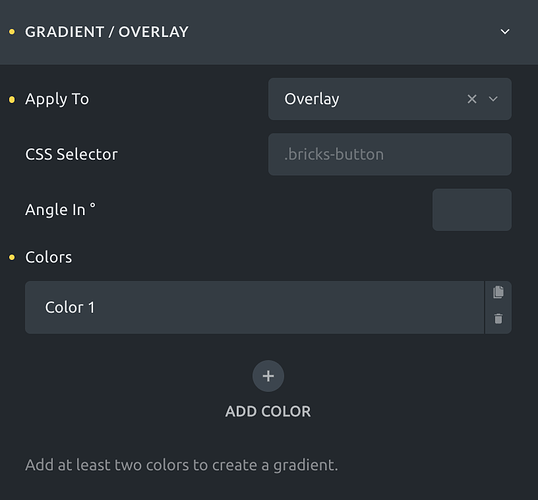Clear the Overlay selection with the X
The image size is (538, 500).
coord(472,99)
